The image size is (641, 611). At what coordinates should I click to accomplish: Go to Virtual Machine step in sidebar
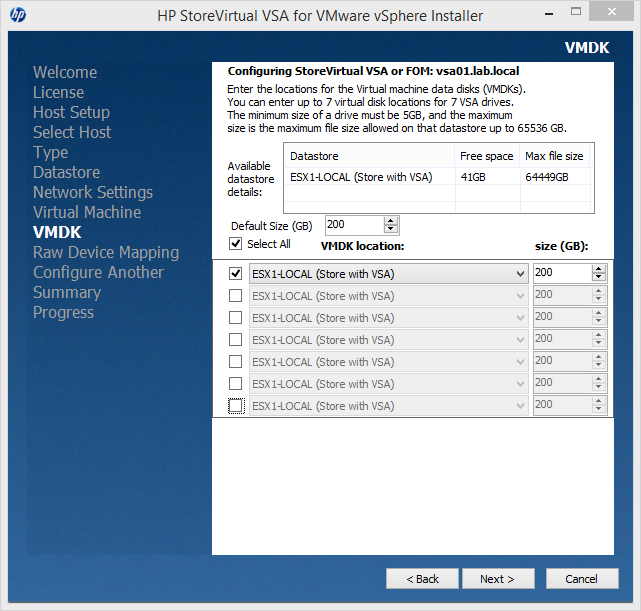(87, 213)
